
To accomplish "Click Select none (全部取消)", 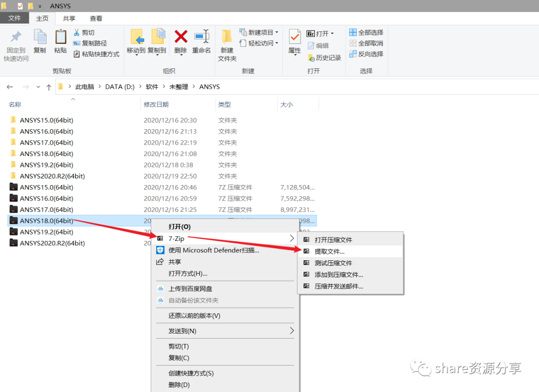I will (x=366, y=43).
